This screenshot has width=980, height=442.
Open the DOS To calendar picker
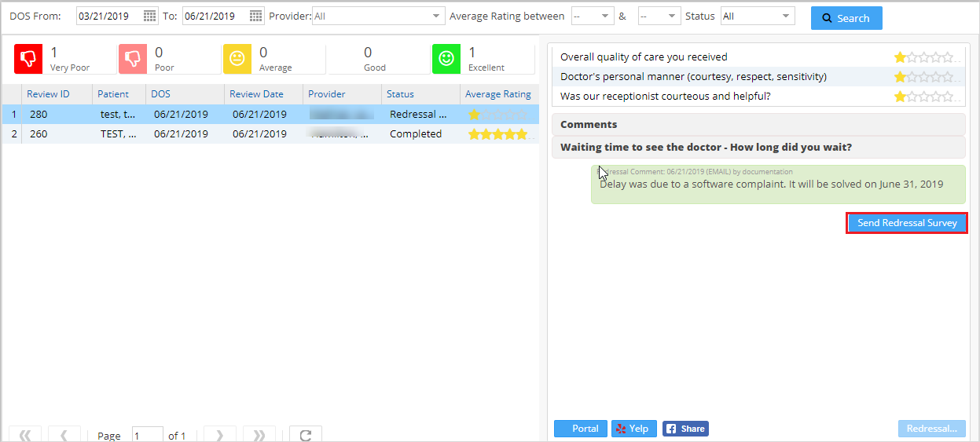click(255, 16)
